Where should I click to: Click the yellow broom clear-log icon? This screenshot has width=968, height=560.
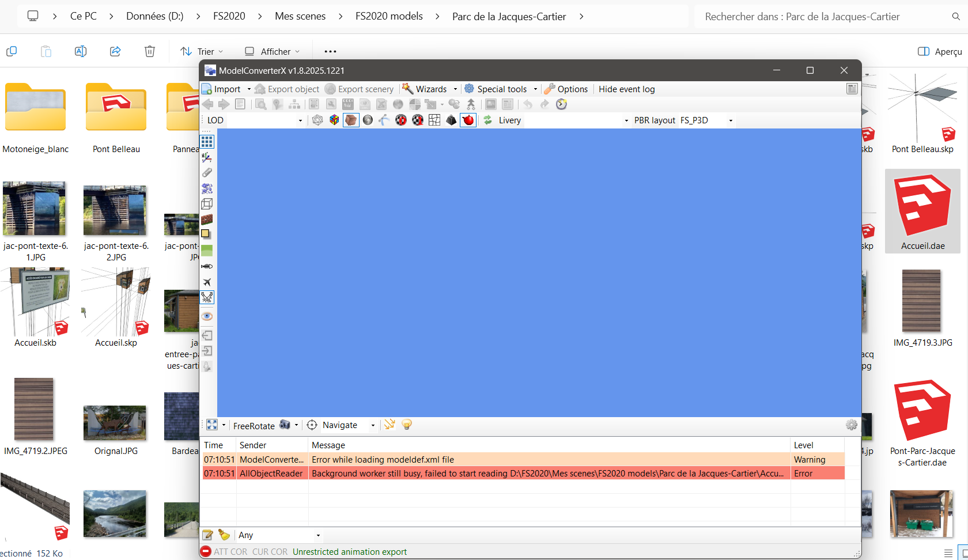pos(224,535)
